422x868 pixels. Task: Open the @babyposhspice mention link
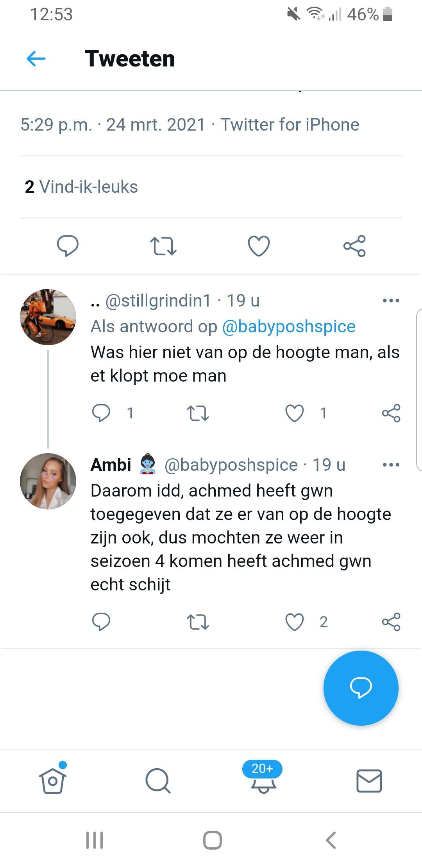tap(289, 326)
